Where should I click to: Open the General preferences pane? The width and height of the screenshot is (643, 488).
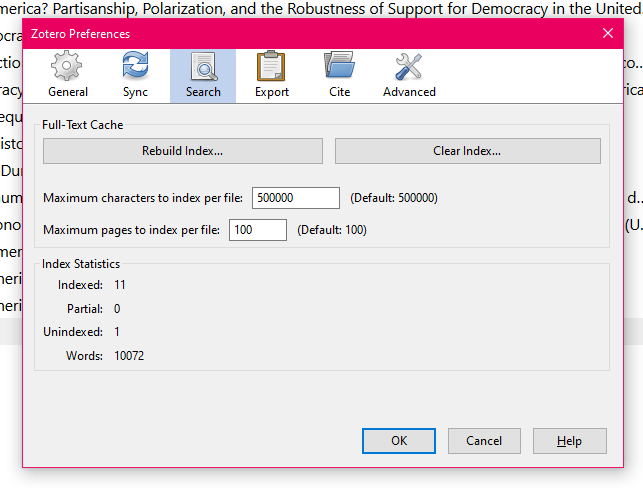[68, 76]
